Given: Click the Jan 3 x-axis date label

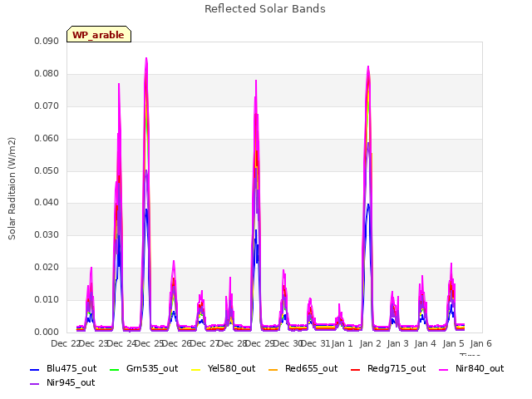Looking at the screenshot, I should pyautogui.click(x=397, y=343).
